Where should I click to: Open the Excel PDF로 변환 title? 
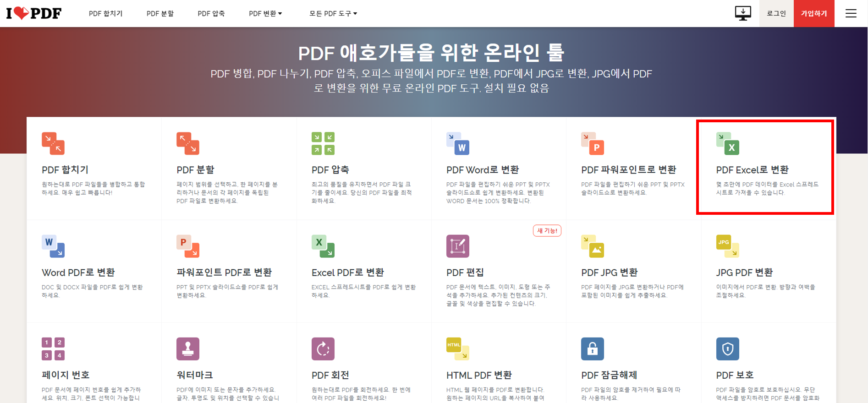(348, 272)
